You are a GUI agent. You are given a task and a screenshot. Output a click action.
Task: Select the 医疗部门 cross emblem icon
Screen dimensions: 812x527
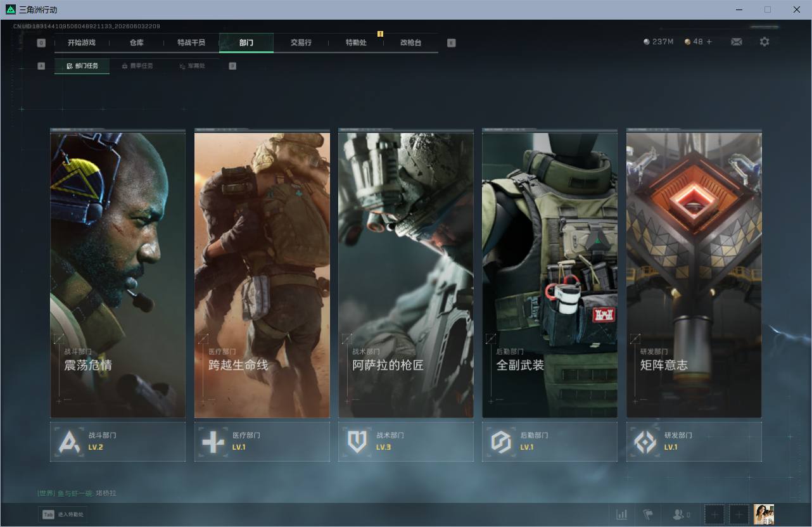click(213, 441)
